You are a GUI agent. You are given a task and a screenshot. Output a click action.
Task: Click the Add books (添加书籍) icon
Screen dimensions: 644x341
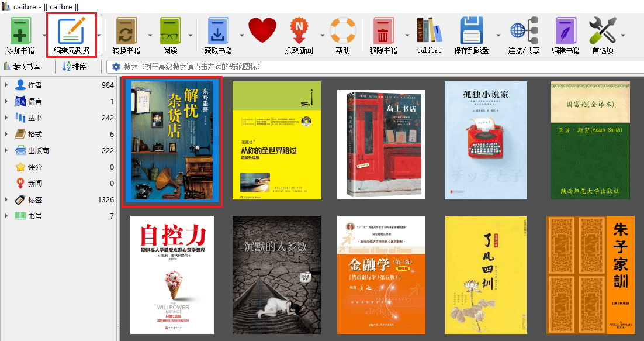[20, 31]
